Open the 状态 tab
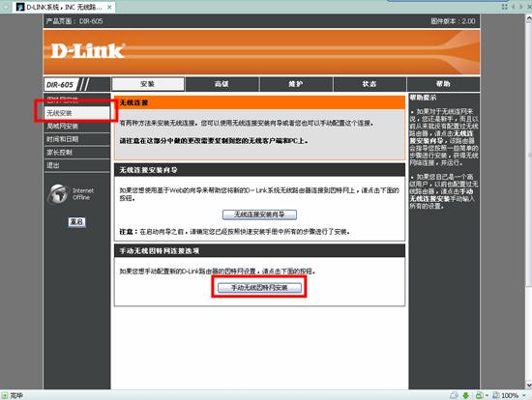The image size is (532, 400). point(369,84)
